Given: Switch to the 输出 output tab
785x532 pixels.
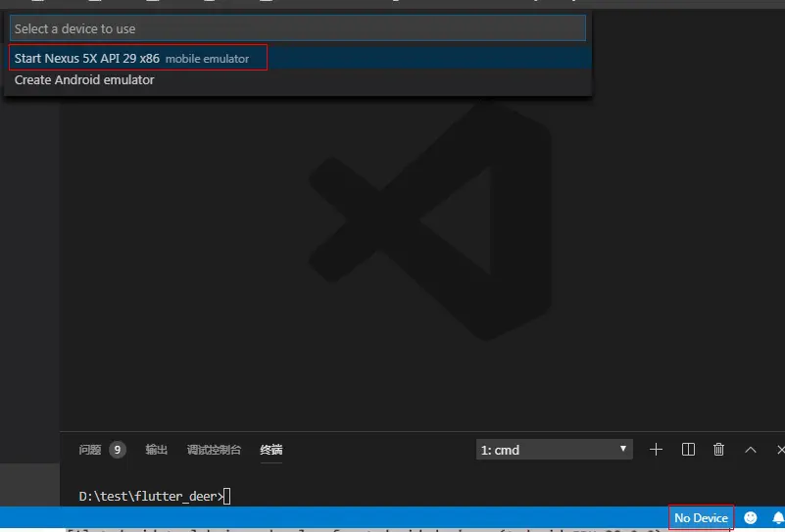Looking at the screenshot, I should (x=156, y=450).
